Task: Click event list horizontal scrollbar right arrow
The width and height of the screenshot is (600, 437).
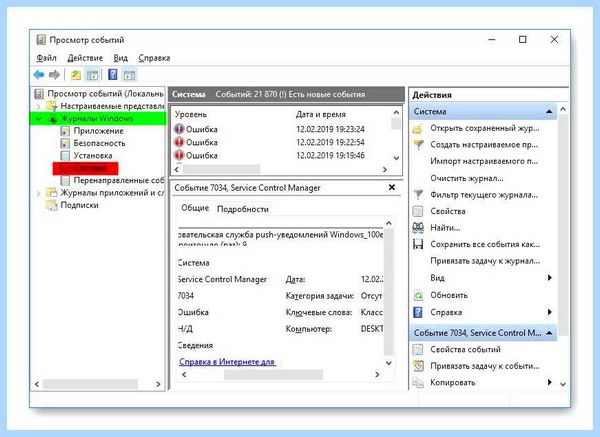Action: coord(385,170)
